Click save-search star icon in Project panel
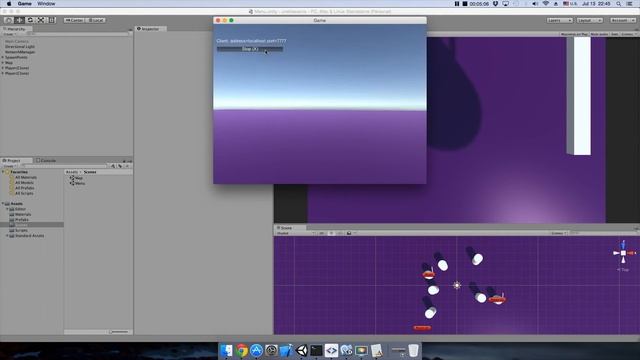The height and width of the screenshot is (360, 640). point(127,166)
